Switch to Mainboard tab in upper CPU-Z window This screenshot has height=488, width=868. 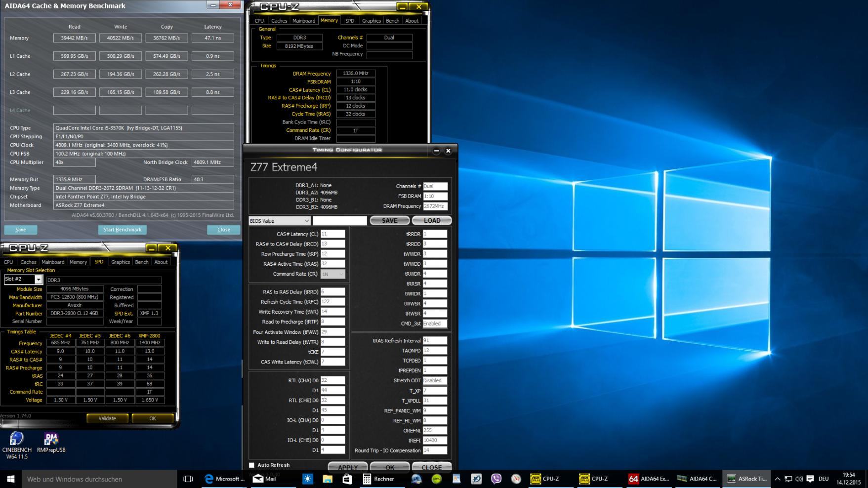303,21
